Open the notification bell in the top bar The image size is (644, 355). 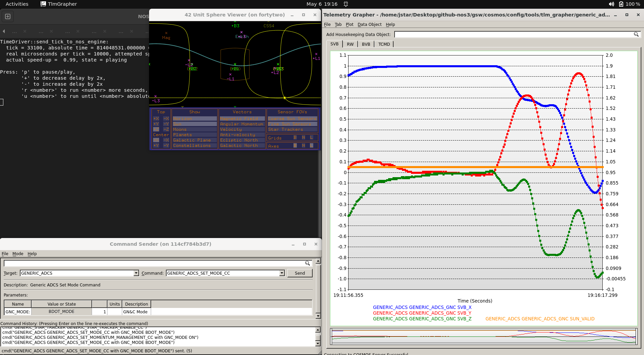click(346, 4)
